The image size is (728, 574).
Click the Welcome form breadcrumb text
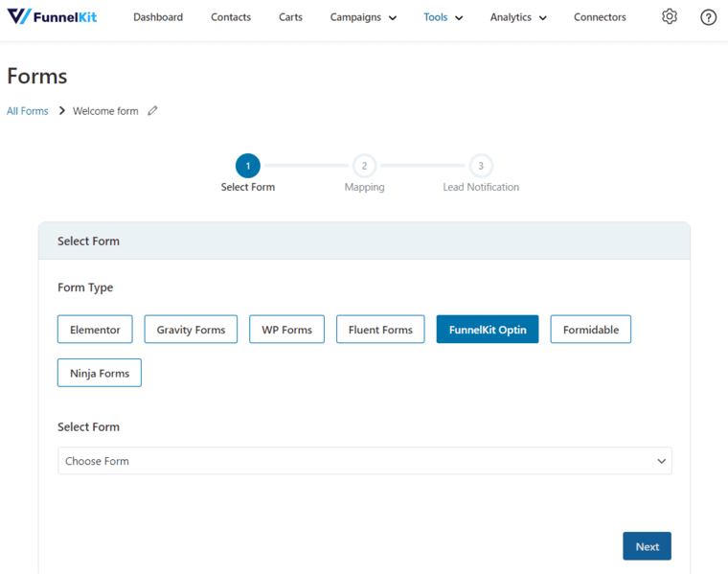point(105,111)
